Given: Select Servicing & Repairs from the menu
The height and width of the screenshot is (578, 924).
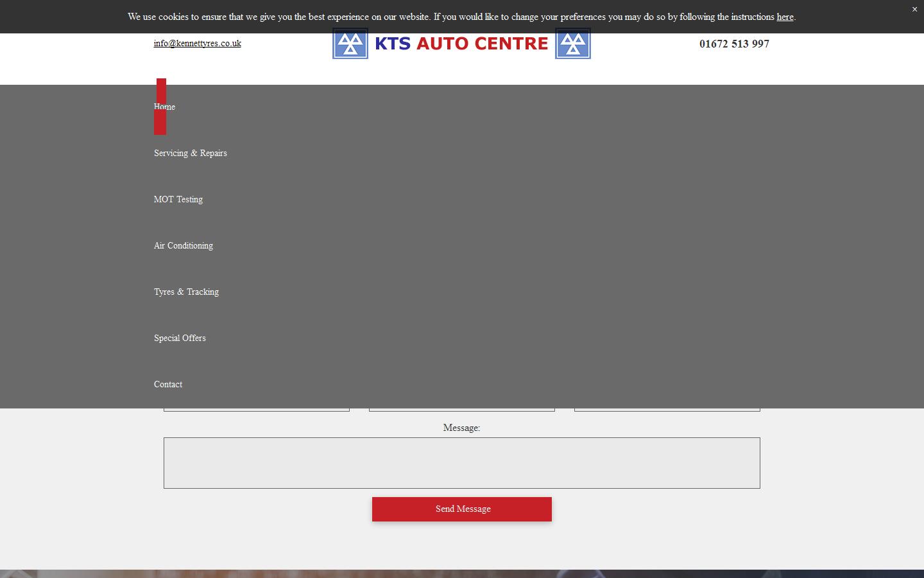Looking at the screenshot, I should point(190,153).
